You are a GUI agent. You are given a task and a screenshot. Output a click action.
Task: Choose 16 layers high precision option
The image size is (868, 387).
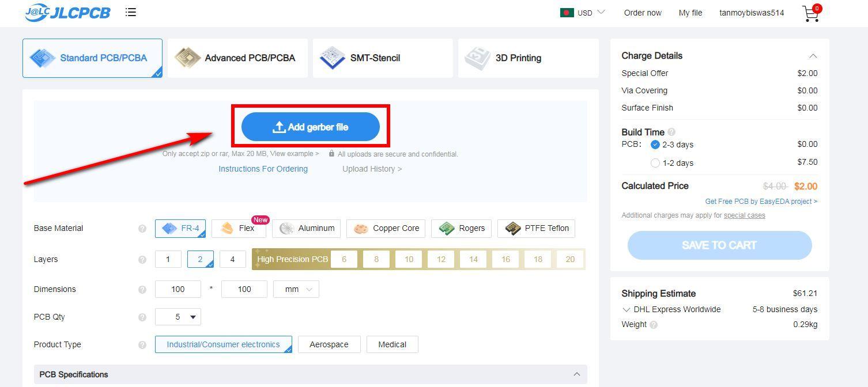pos(505,259)
